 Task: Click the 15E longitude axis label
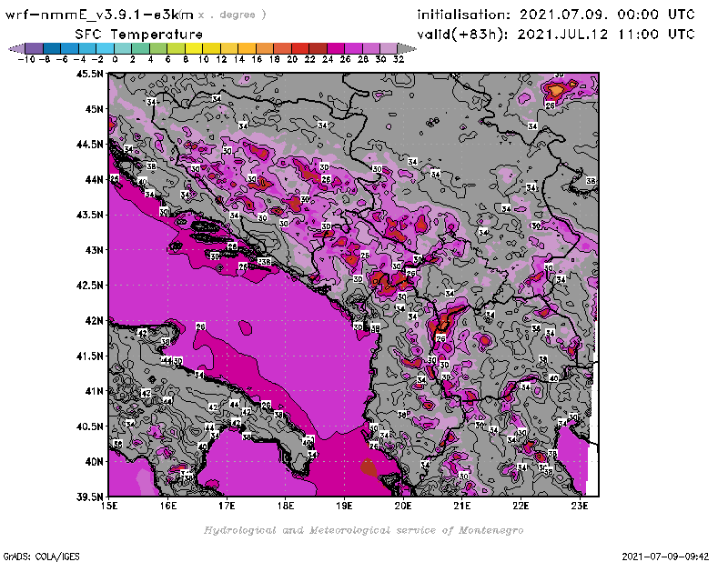[x=110, y=507]
